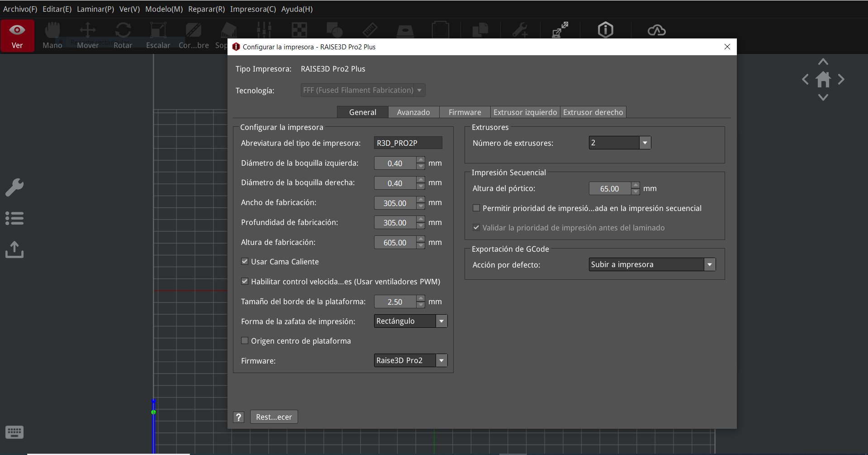Open the info hexagon icon
This screenshot has height=455, width=868.
[606, 30]
